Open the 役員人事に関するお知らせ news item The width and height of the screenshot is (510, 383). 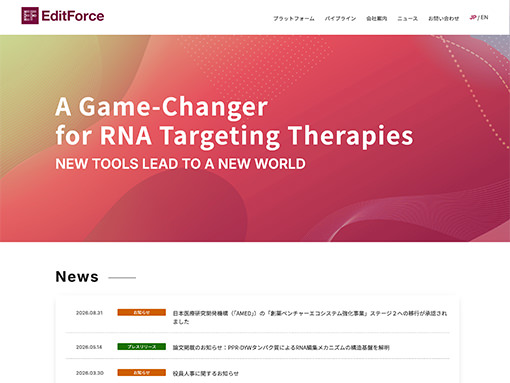(205, 373)
